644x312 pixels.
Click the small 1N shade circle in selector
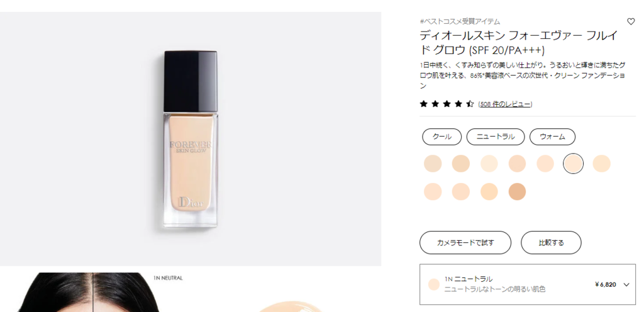pos(434,284)
